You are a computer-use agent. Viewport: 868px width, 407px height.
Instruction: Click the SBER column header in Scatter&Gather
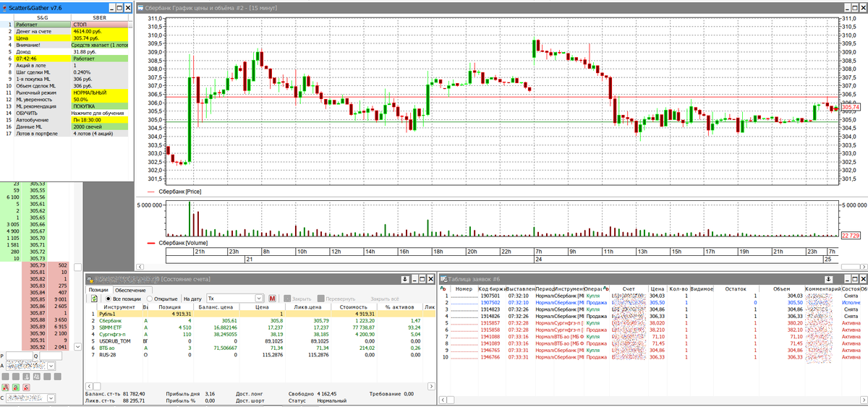tap(101, 17)
